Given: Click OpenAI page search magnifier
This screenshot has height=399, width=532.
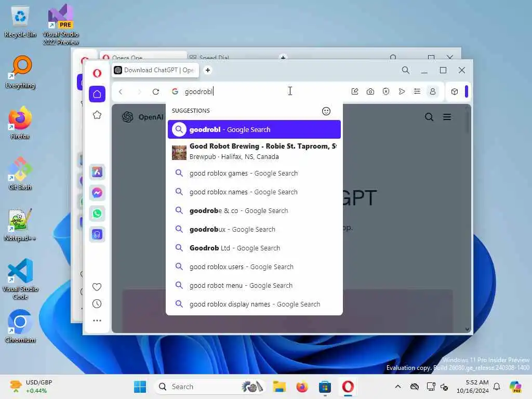Looking at the screenshot, I should click(429, 117).
